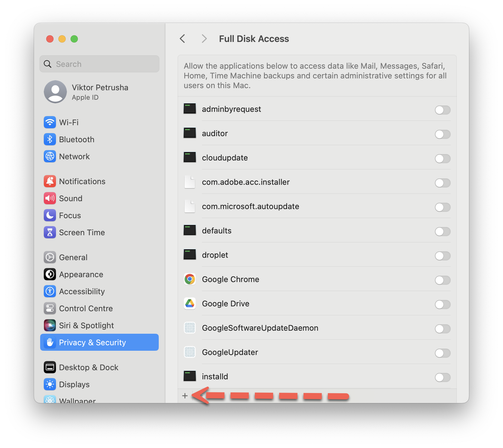Image resolution: width=503 pixels, height=448 pixels.
Task: Click the General gear icon
Action: [50, 257]
